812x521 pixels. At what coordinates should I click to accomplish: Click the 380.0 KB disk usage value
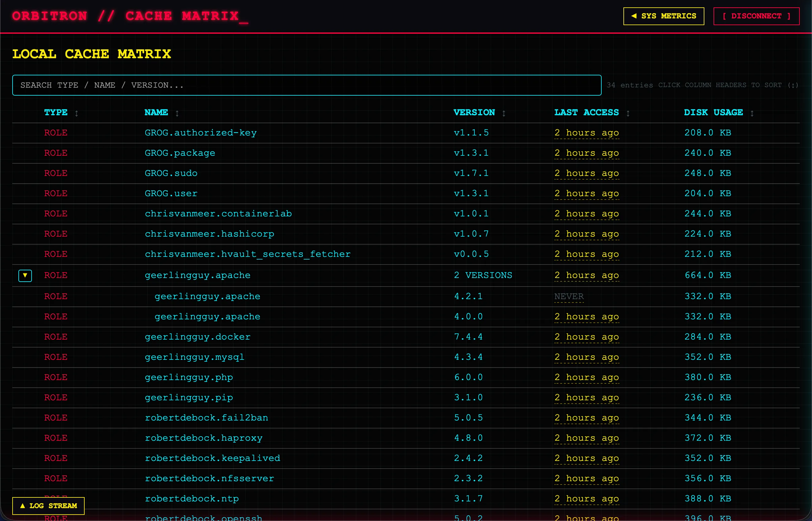(x=708, y=377)
